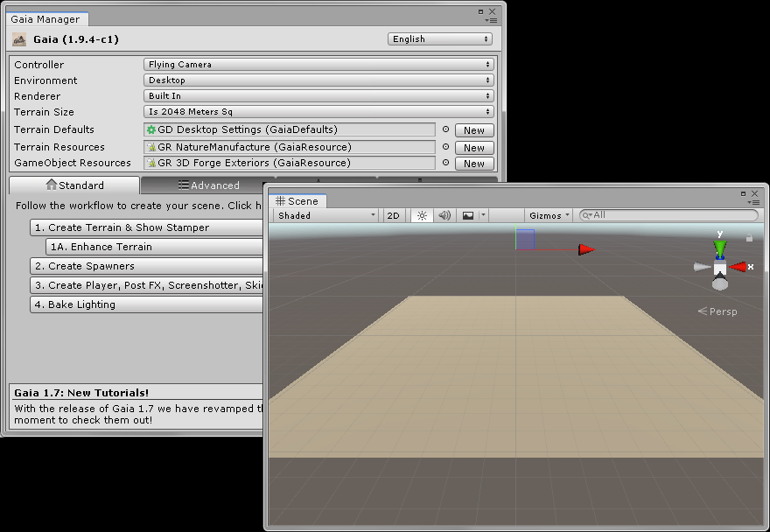Open the Environment dropdown showing Desktop
The image size is (770, 532).
coord(318,80)
